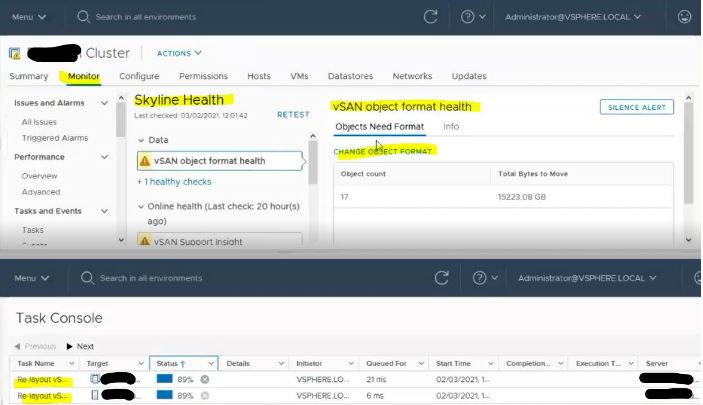Cancel the second Re-layout task with its X icon
The width and height of the screenshot is (703, 405).
[x=205, y=396]
